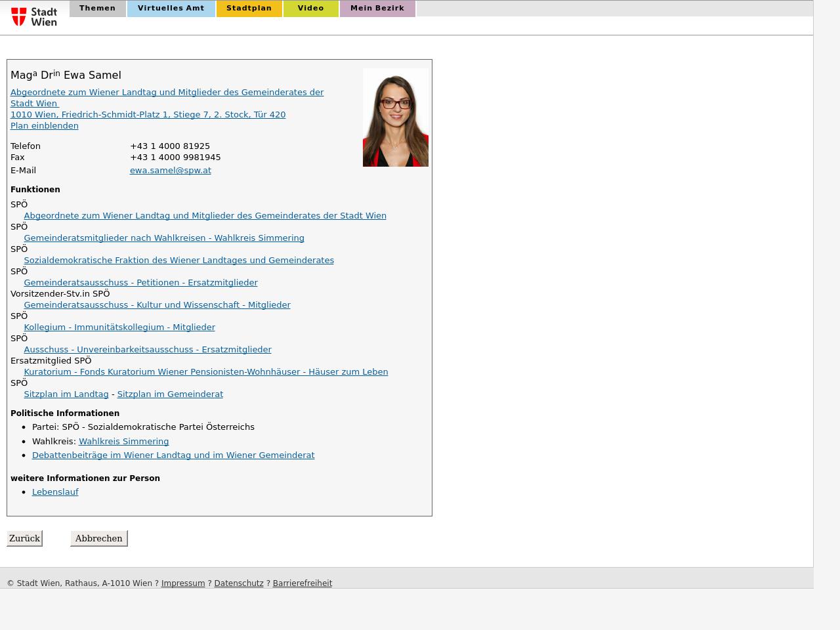Open the Lebenslauf link

click(x=55, y=492)
